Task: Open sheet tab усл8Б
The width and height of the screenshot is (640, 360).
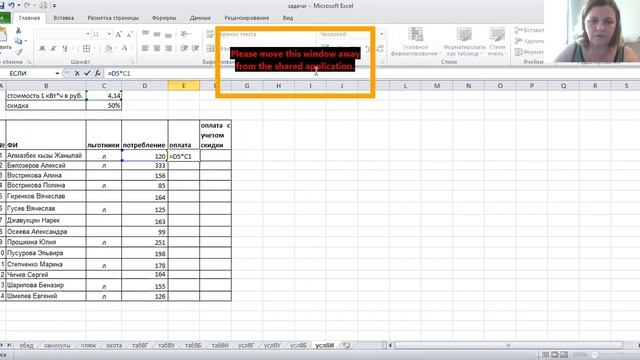Action: (298, 345)
